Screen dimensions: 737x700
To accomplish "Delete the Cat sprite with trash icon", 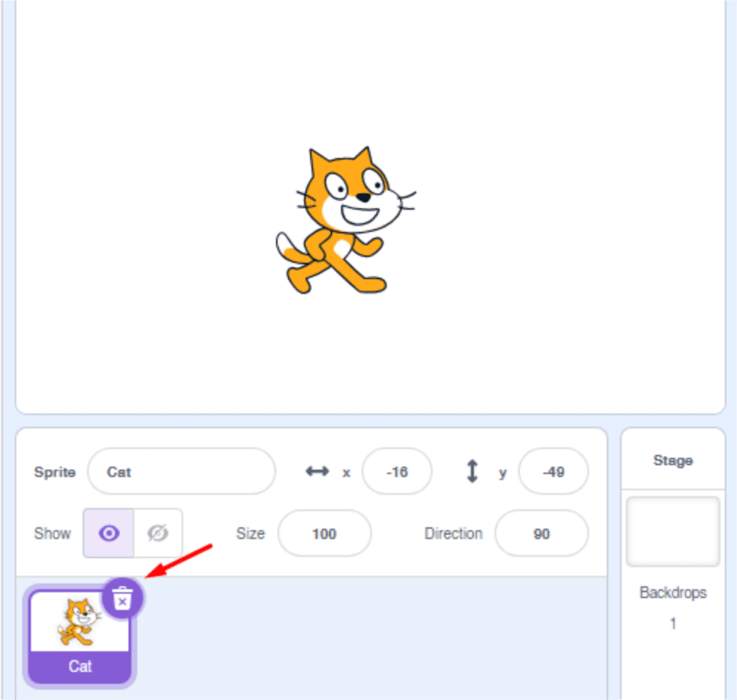I will tap(122, 598).
